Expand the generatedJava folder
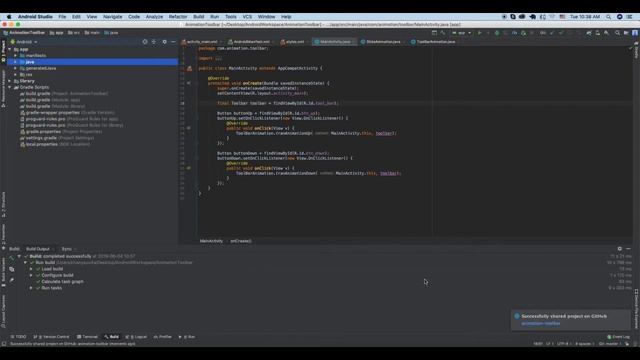Viewport: 640px width, 360px height. (x=16, y=68)
